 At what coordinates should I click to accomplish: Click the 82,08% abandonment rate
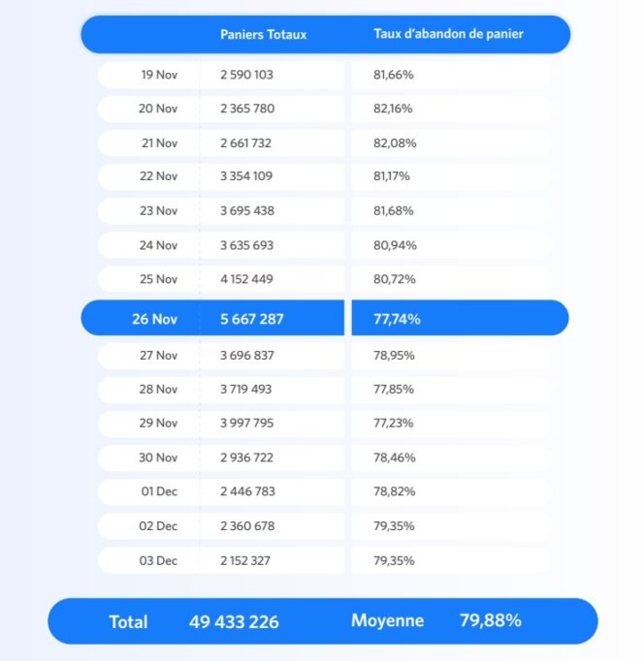pos(395,143)
